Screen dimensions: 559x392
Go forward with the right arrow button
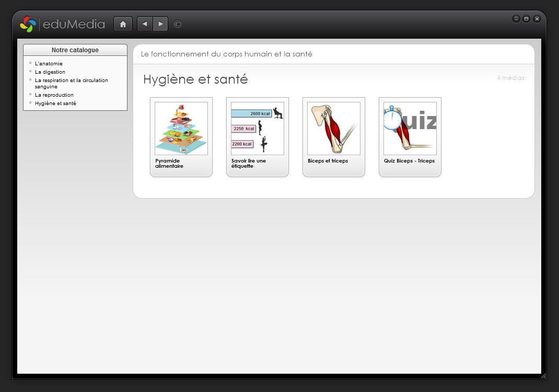pyautogui.click(x=160, y=24)
